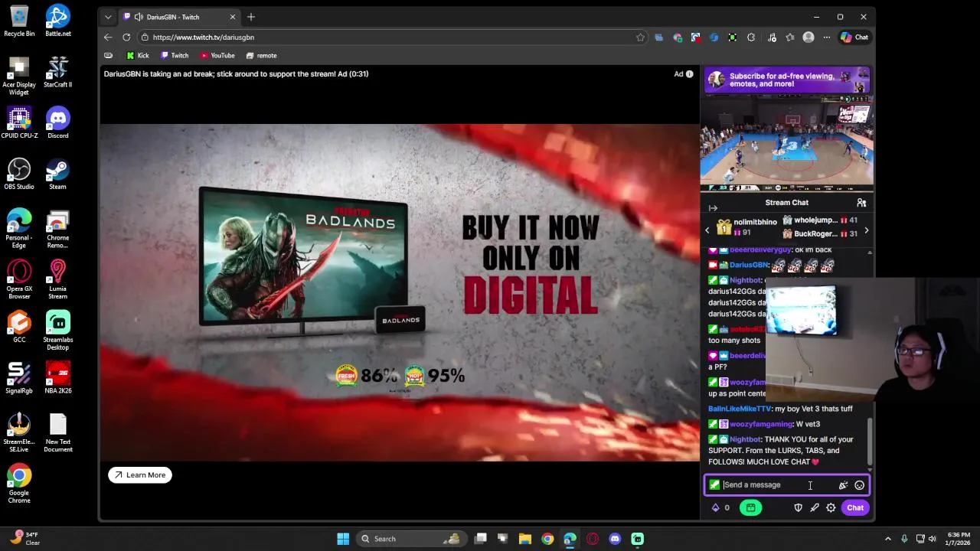The height and width of the screenshot is (551, 980).
Task: Open the StarCraft II desktop icon
Action: click(57, 71)
